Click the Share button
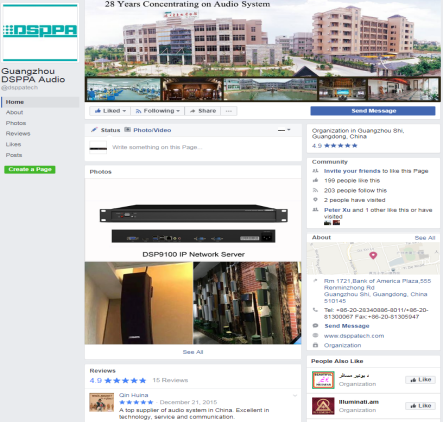 click(x=203, y=111)
